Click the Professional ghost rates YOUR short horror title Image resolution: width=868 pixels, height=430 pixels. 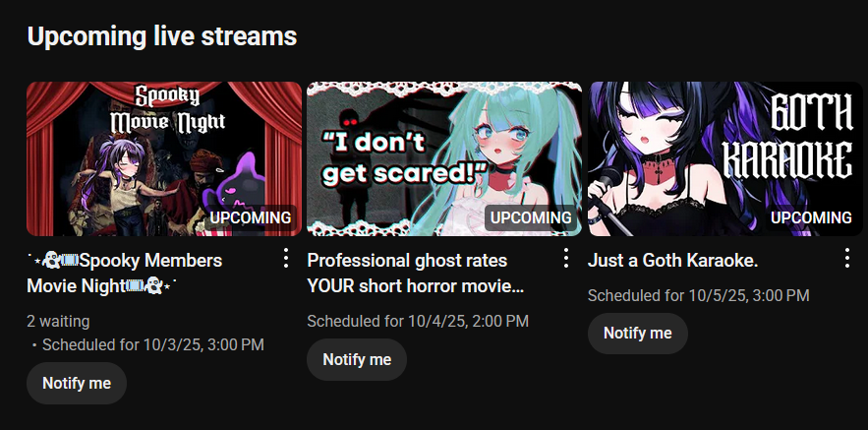point(415,274)
